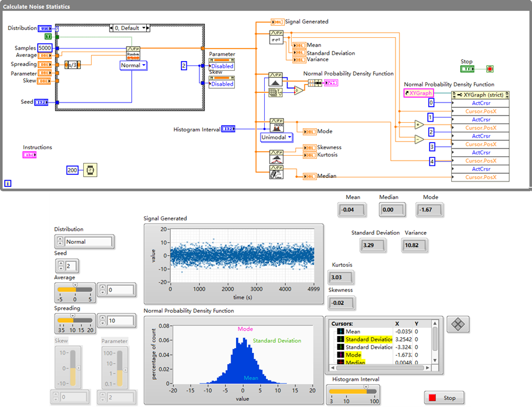The height and width of the screenshot is (408, 532).
Task: Click the Histogram Interval slider
Action: (x=353, y=391)
